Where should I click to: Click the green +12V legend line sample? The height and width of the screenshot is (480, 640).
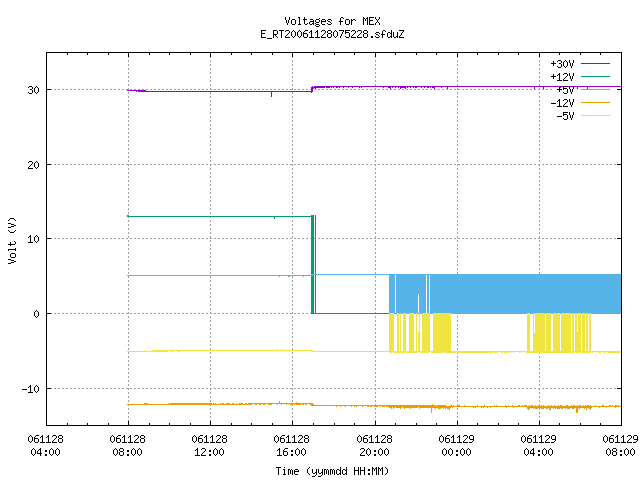(x=595, y=76)
